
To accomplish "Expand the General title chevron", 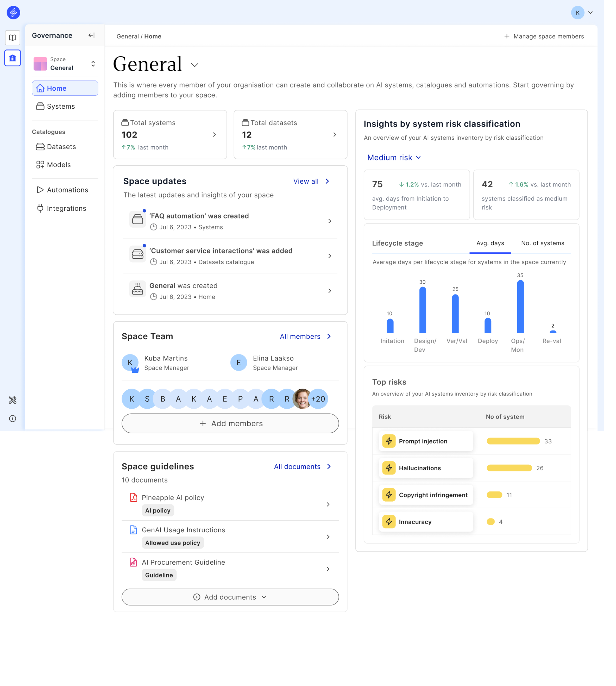I will [x=195, y=65].
